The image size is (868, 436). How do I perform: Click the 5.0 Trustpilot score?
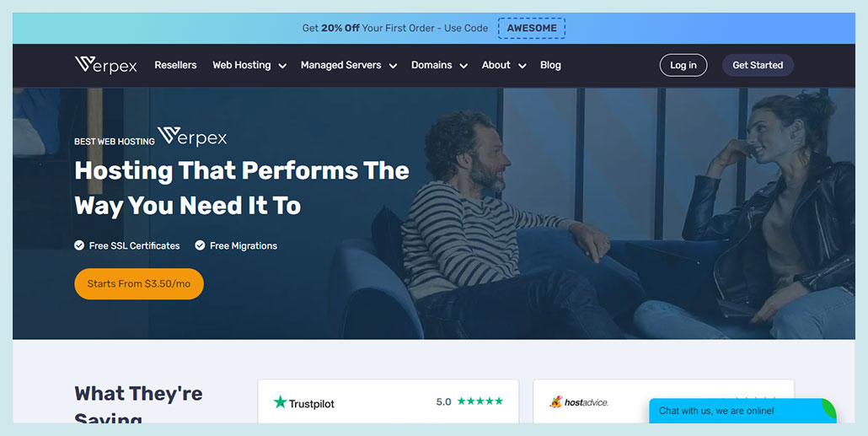[x=443, y=401]
